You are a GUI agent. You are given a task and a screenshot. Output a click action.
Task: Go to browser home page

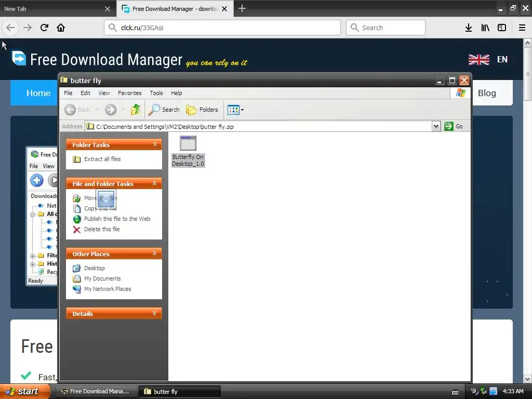coord(61,28)
